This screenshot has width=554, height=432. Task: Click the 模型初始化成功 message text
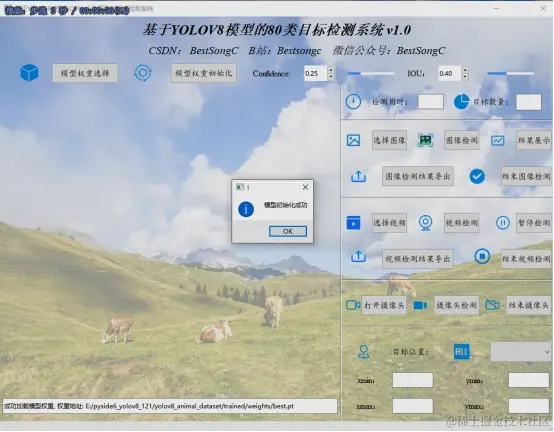click(285, 205)
